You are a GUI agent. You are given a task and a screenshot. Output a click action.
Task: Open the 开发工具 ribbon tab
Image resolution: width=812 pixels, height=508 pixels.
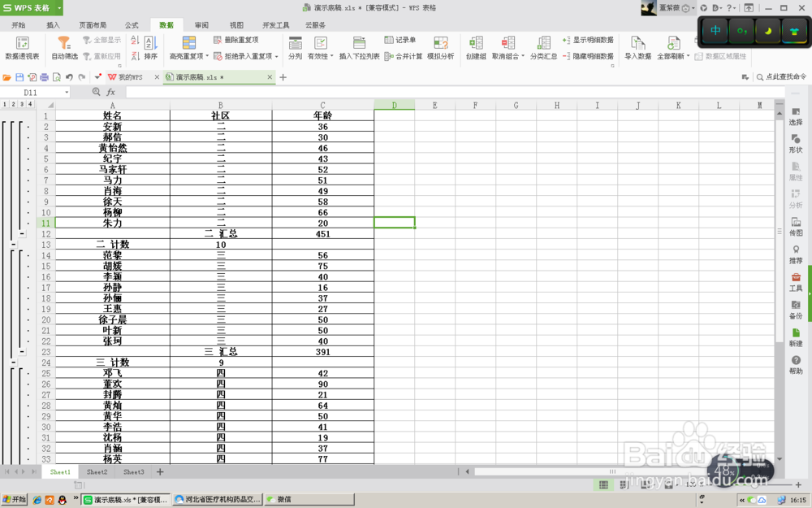click(275, 25)
